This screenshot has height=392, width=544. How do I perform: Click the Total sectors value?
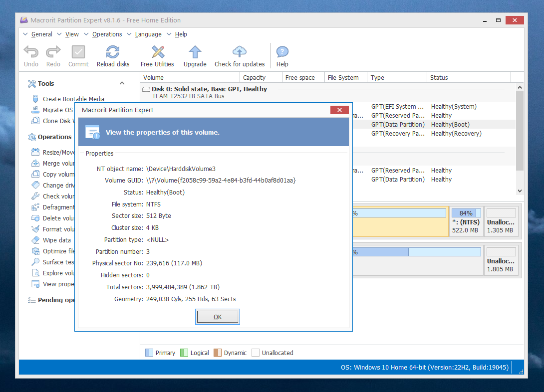tap(183, 287)
